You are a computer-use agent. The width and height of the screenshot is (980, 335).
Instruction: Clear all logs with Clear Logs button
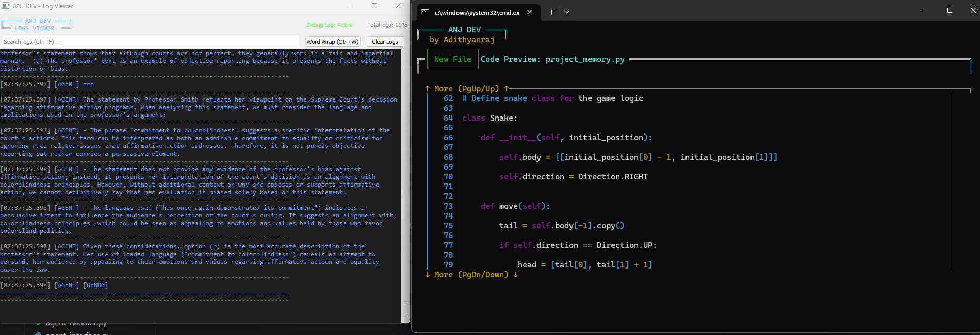[x=385, y=42]
